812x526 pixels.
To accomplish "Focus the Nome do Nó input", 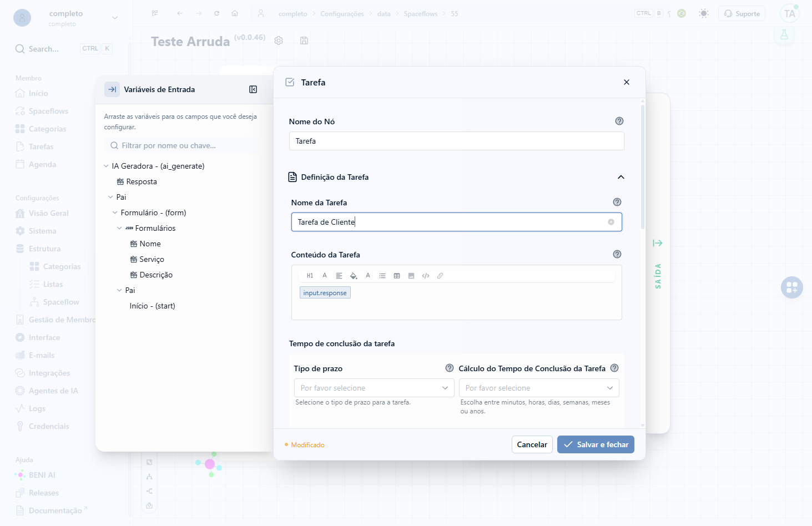I will click(x=457, y=141).
